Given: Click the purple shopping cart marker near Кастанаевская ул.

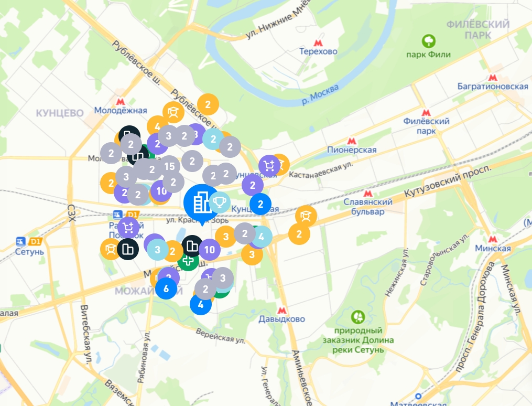Looking at the screenshot, I should 269,166.
